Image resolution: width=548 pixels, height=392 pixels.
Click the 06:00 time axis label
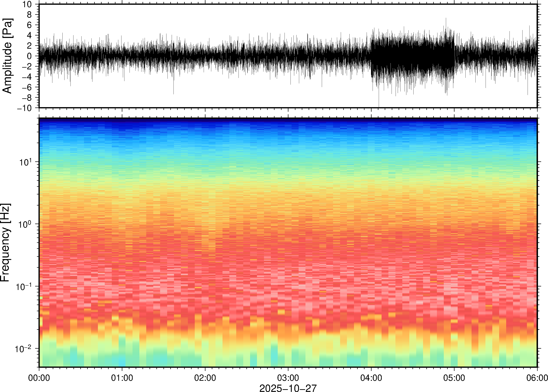(537, 378)
